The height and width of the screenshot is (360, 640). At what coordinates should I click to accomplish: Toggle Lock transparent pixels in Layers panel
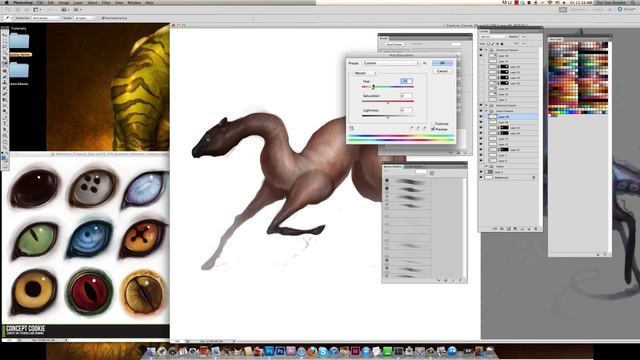489,44
